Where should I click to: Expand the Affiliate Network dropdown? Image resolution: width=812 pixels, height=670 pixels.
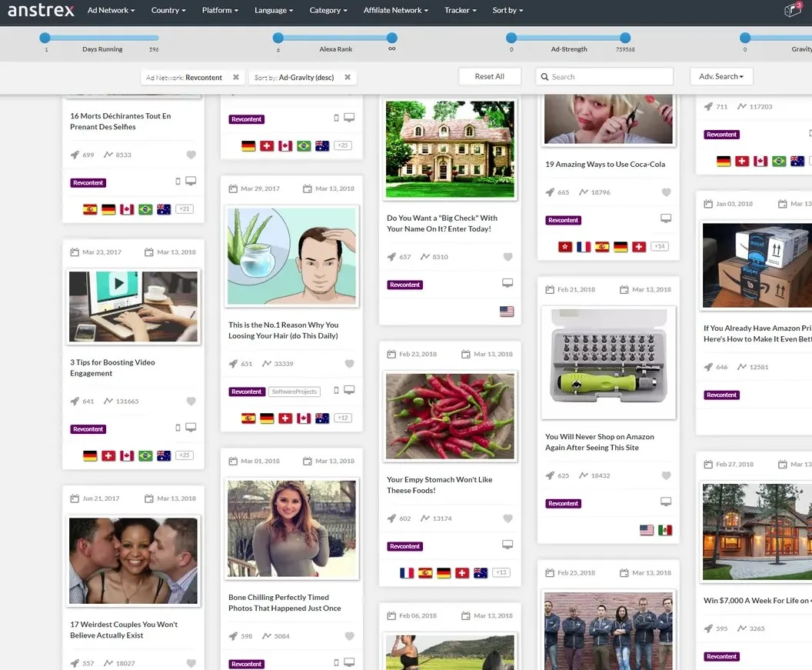(x=396, y=10)
